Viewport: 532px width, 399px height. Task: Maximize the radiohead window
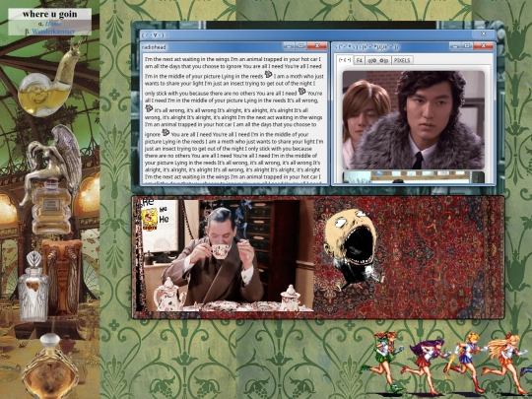(x=300, y=45)
